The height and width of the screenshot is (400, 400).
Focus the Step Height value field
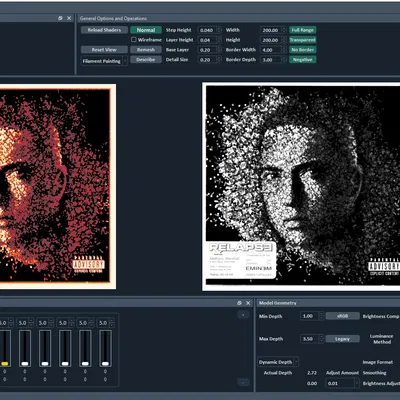(207, 30)
